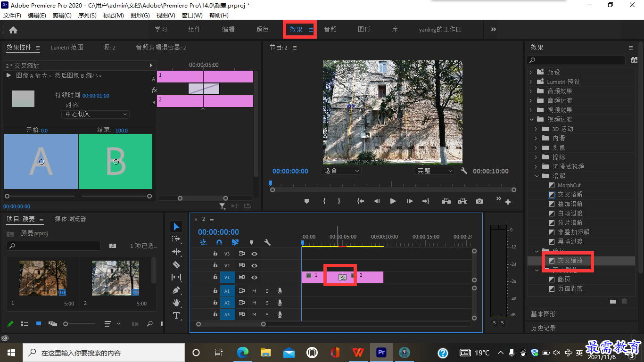
Task: Open the alignment 中心切入 dropdown
Action: coord(95,114)
